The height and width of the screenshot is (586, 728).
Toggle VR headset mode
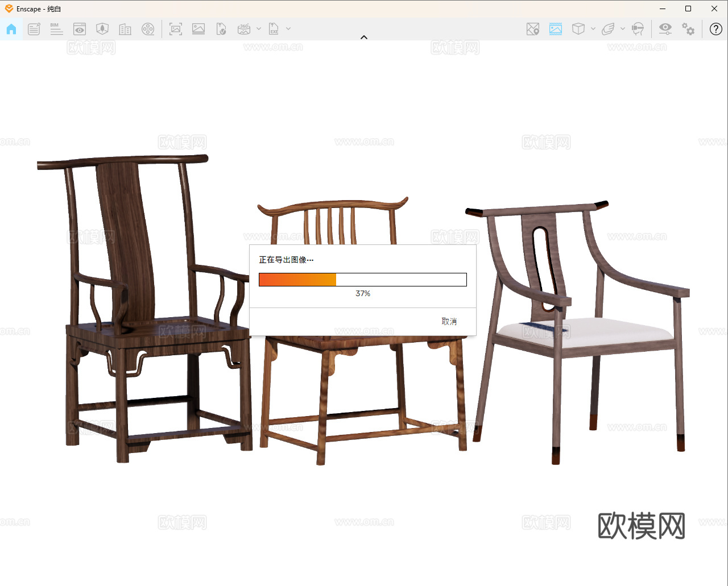[638, 29]
